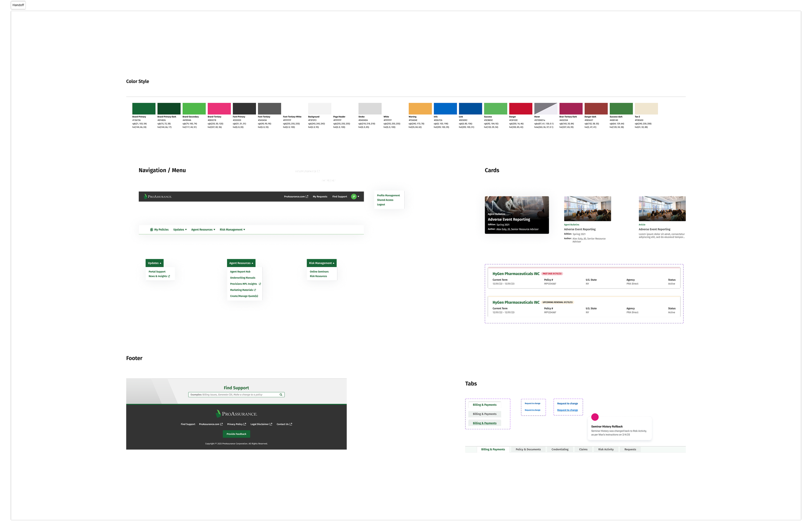Switch to the Policy & Documents tab

tap(528, 449)
